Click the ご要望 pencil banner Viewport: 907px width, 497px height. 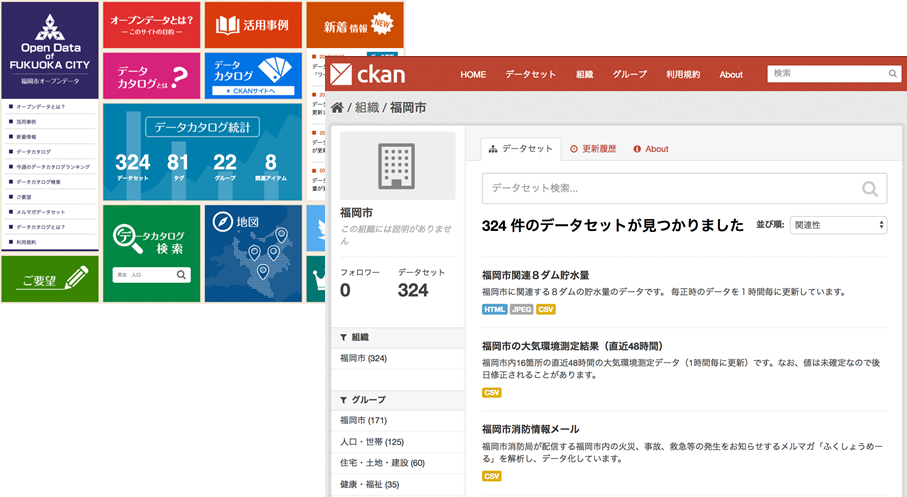(x=50, y=278)
